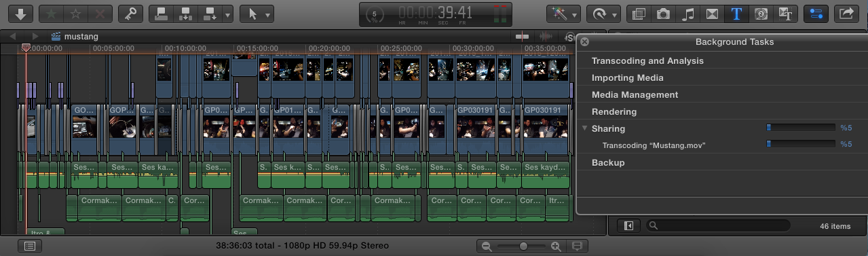Click the Mustang.mov transcoding progress bar
This screenshot has height=256, width=868.
[x=801, y=144]
